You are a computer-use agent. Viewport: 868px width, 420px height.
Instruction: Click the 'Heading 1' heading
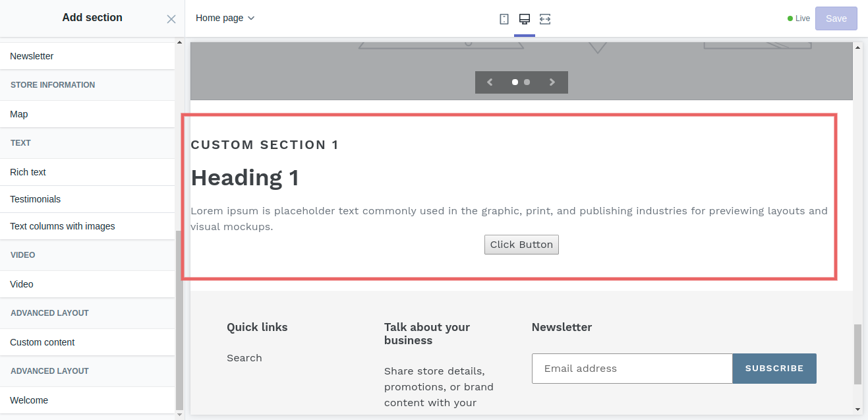point(245,177)
